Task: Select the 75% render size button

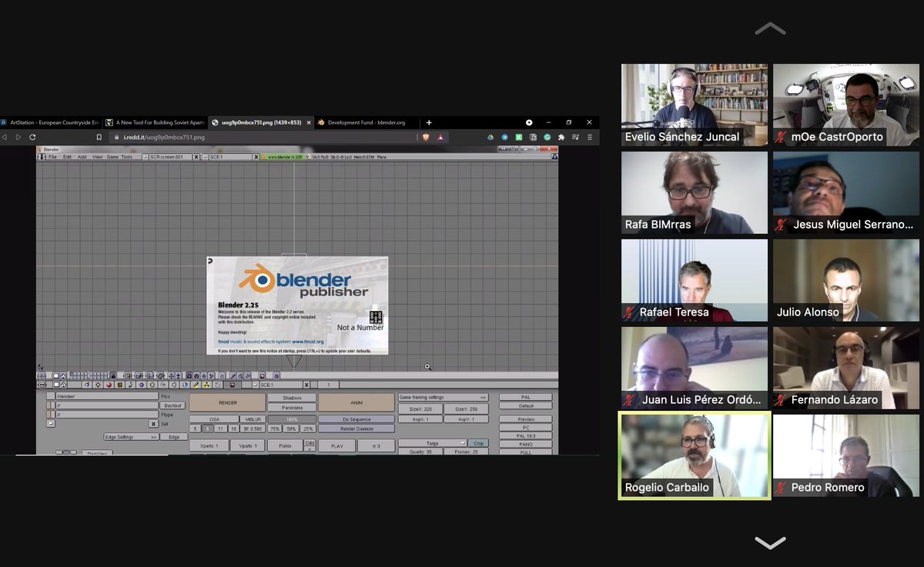Action: [x=274, y=429]
